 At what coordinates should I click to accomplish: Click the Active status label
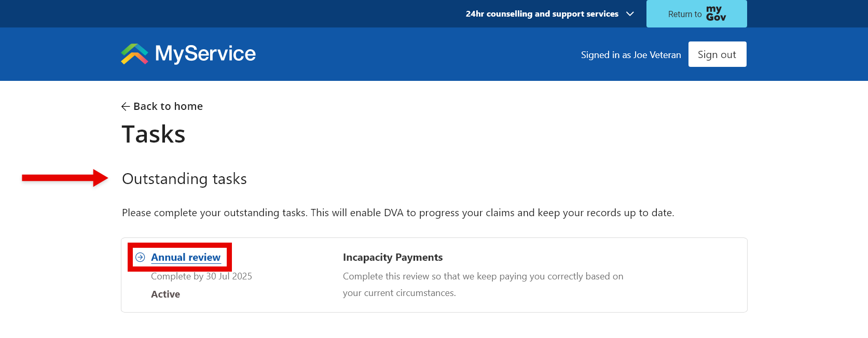click(x=166, y=294)
